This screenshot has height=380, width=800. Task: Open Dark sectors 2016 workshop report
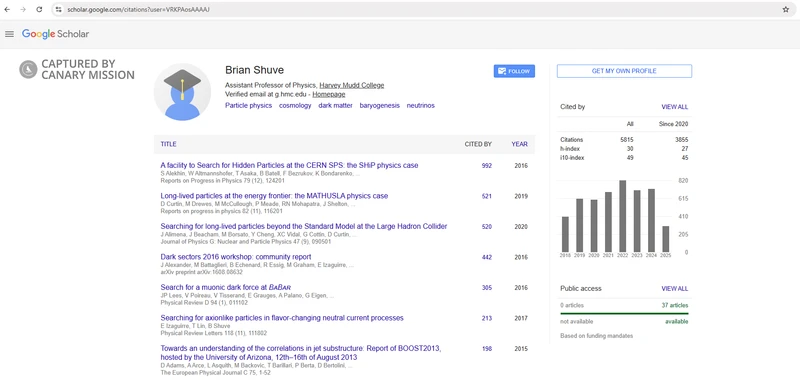[x=236, y=257]
